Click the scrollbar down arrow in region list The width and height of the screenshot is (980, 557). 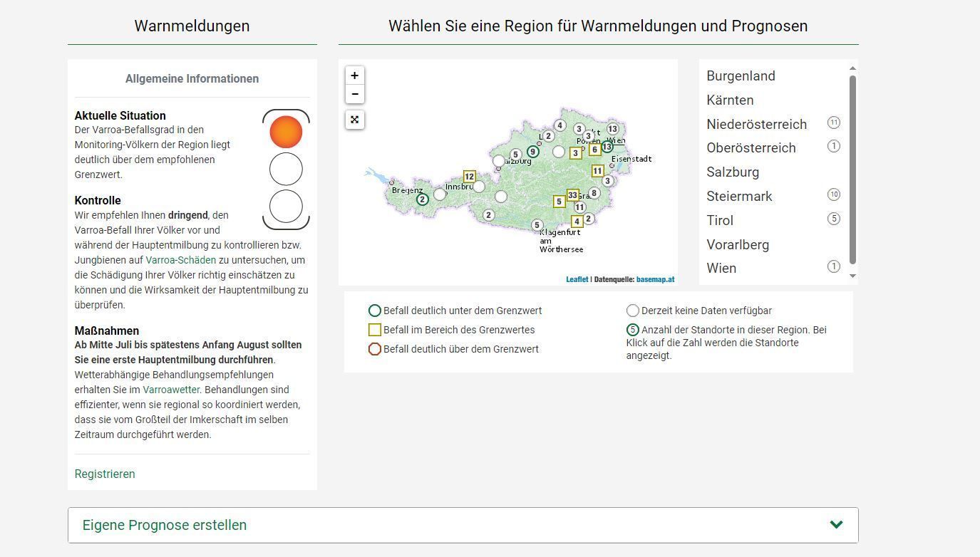tap(852, 276)
